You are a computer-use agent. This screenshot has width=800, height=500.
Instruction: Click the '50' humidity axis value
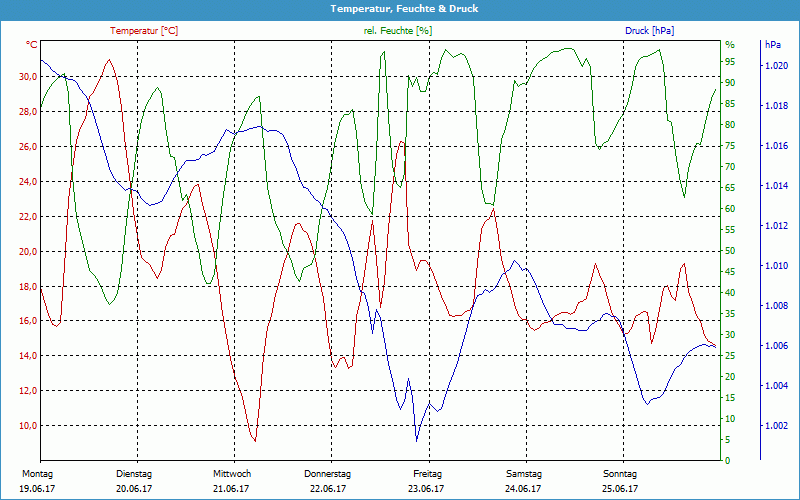[730, 251]
